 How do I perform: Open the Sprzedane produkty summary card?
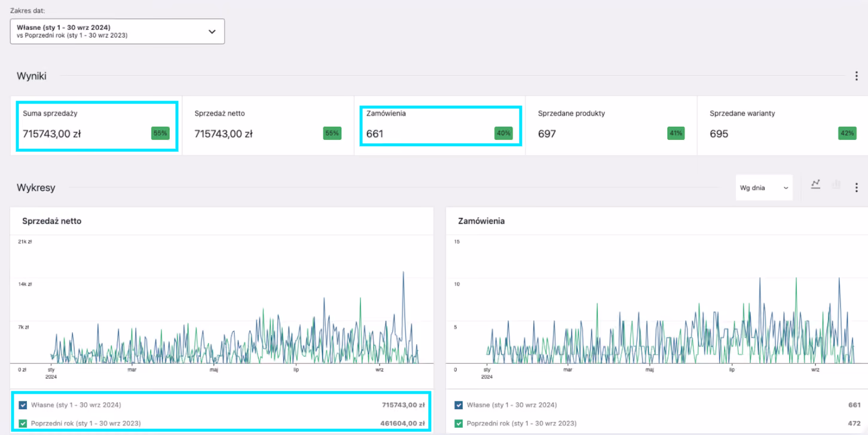611,126
